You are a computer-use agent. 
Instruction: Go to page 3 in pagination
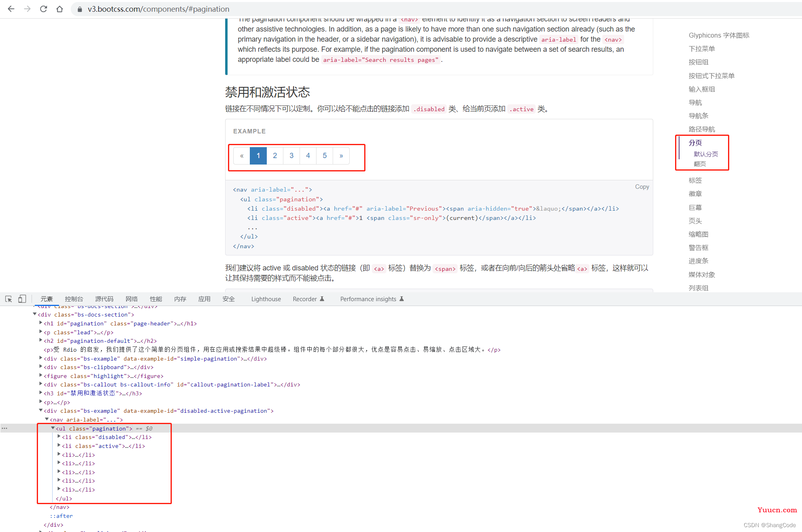coord(291,156)
